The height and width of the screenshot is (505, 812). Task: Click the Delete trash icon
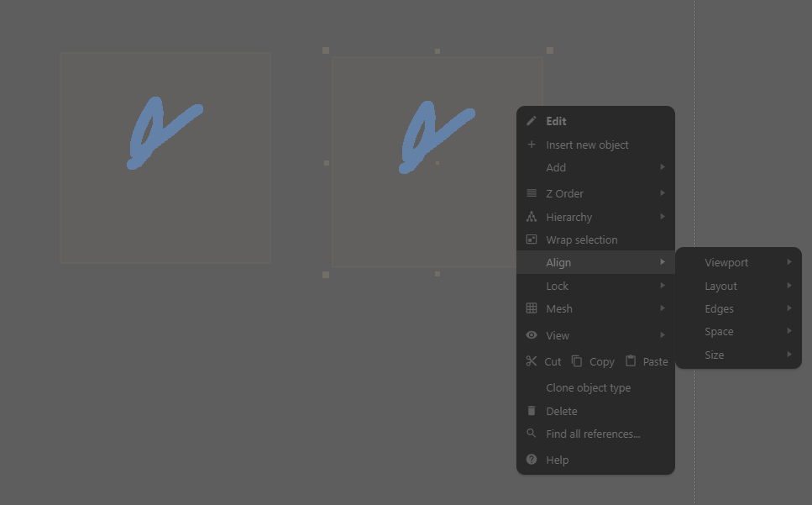pyautogui.click(x=532, y=411)
